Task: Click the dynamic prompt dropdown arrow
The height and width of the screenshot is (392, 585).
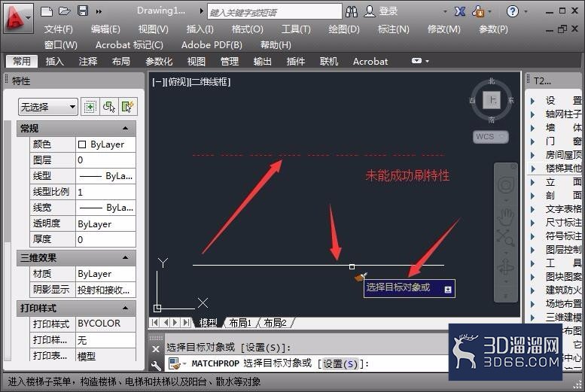Action: (448, 290)
